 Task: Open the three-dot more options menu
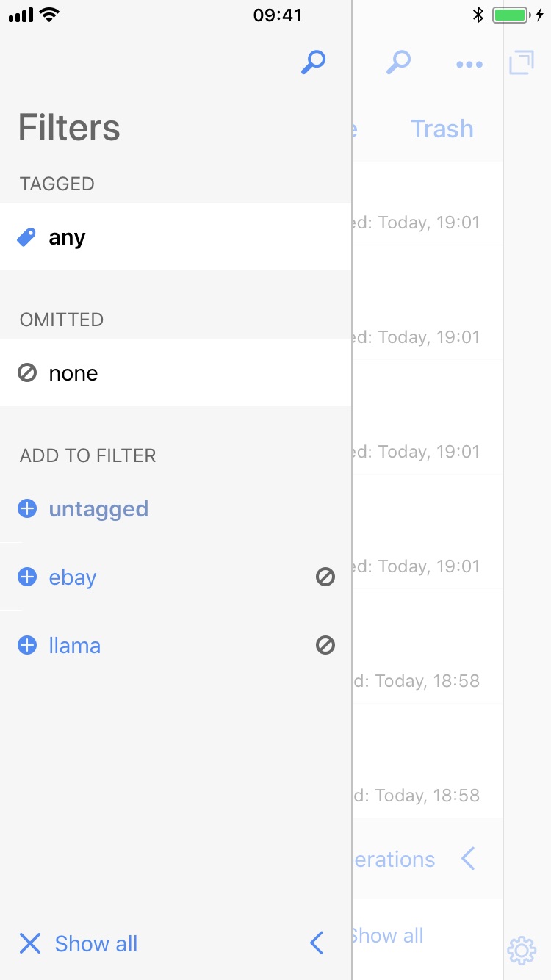(469, 65)
